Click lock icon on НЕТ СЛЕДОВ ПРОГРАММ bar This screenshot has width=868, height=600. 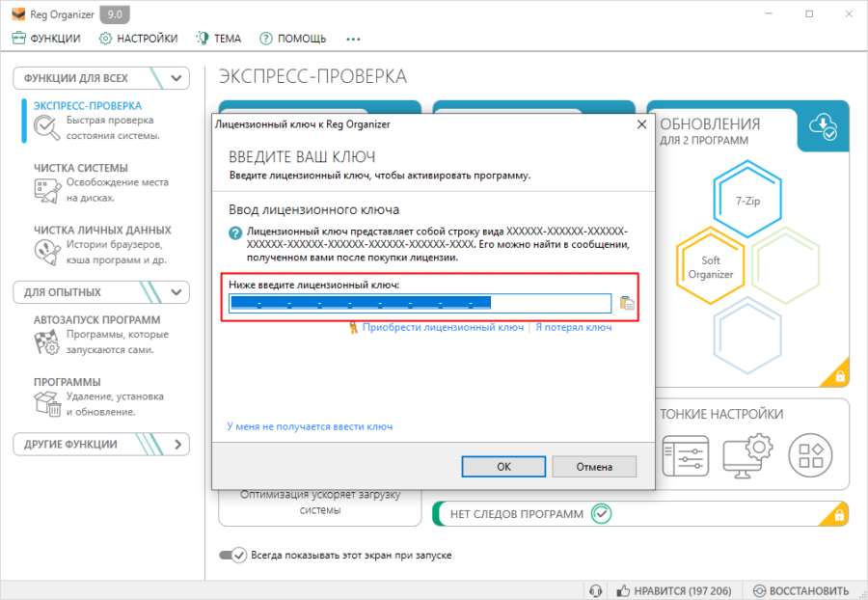(x=839, y=515)
